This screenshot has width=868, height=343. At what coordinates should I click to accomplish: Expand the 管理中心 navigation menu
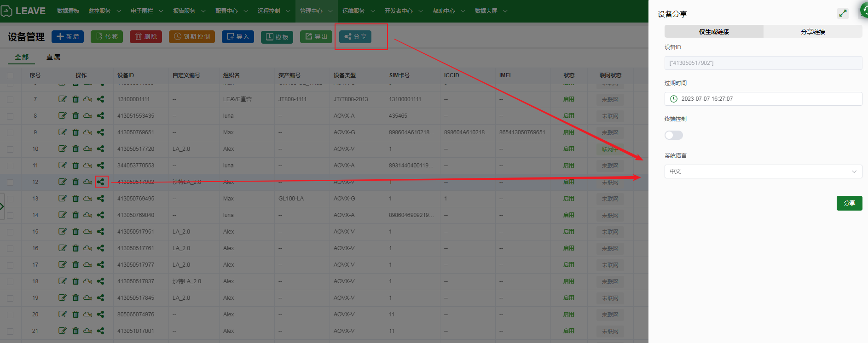click(x=316, y=11)
